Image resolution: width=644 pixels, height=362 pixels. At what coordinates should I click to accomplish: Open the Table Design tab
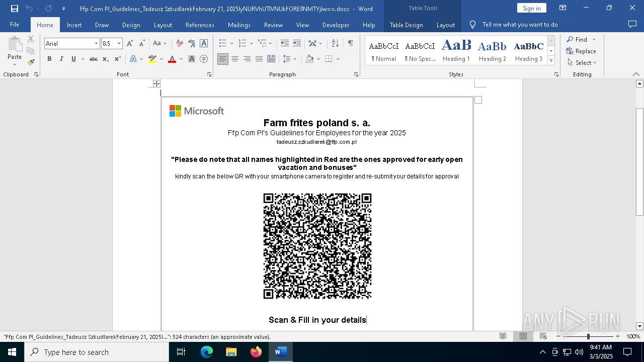[406, 25]
